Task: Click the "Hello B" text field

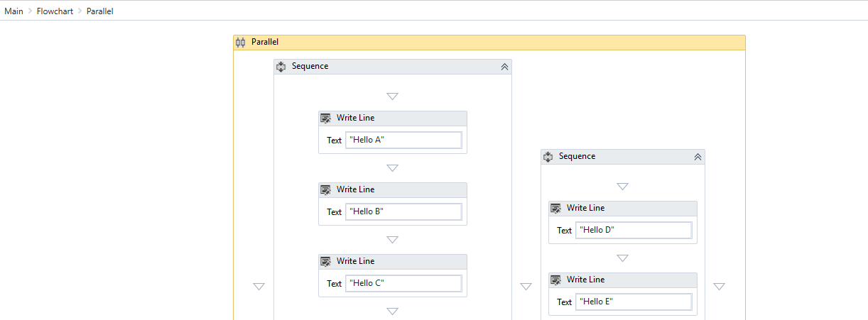Action: point(403,212)
